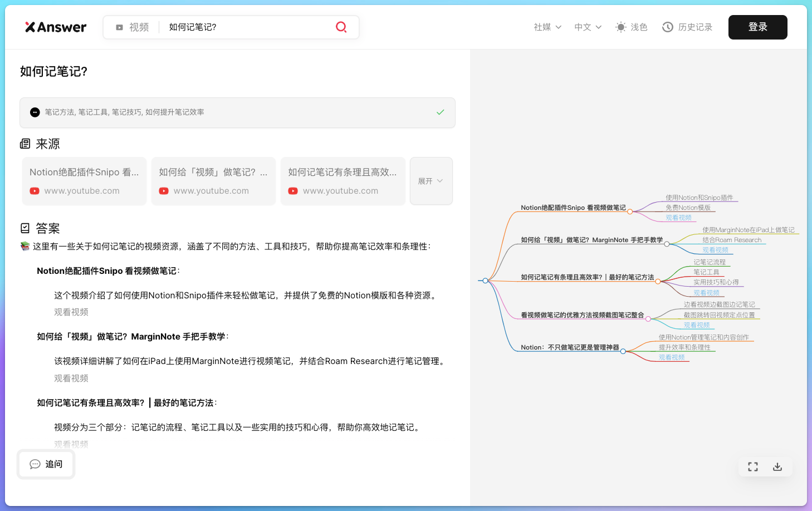Open the 中文 language dropdown
The width and height of the screenshot is (812, 511).
[x=588, y=27]
